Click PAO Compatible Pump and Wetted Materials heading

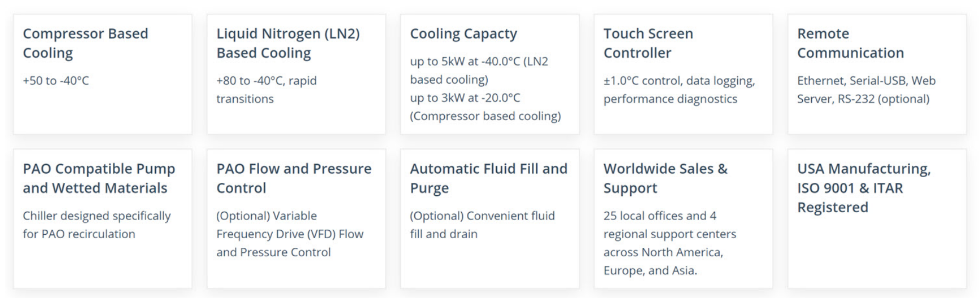[x=99, y=178]
